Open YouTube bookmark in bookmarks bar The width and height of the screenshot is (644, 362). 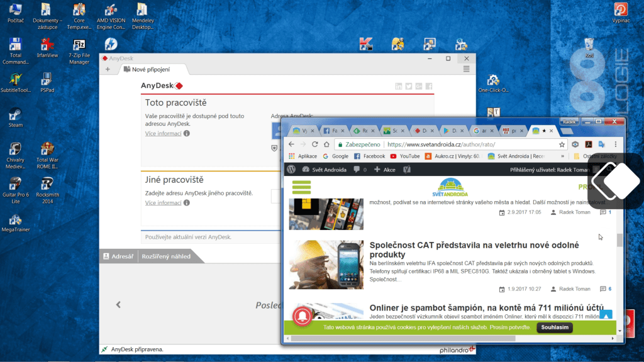point(405,156)
